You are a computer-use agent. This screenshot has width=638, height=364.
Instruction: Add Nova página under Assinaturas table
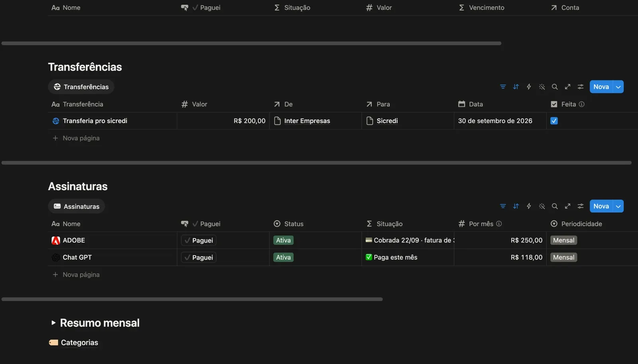coord(76,275)
